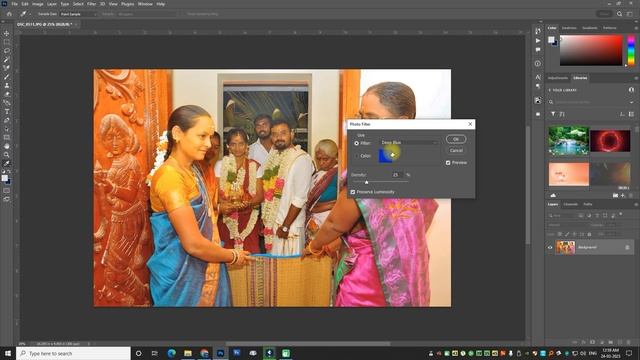This screenshot has height=360, width=640.
Task: Select the Color radio button
Action: [x=356, y=156]
